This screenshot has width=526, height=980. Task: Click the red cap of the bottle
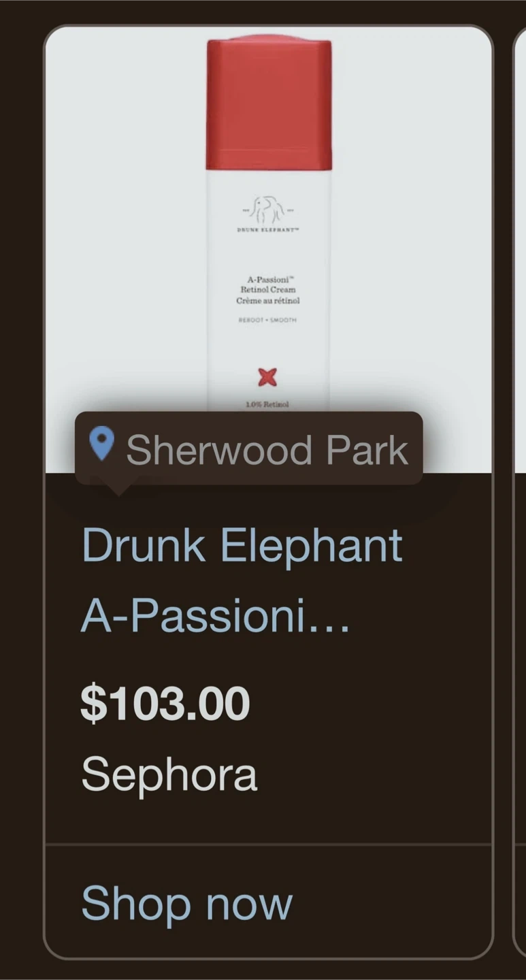click(269, 102)
